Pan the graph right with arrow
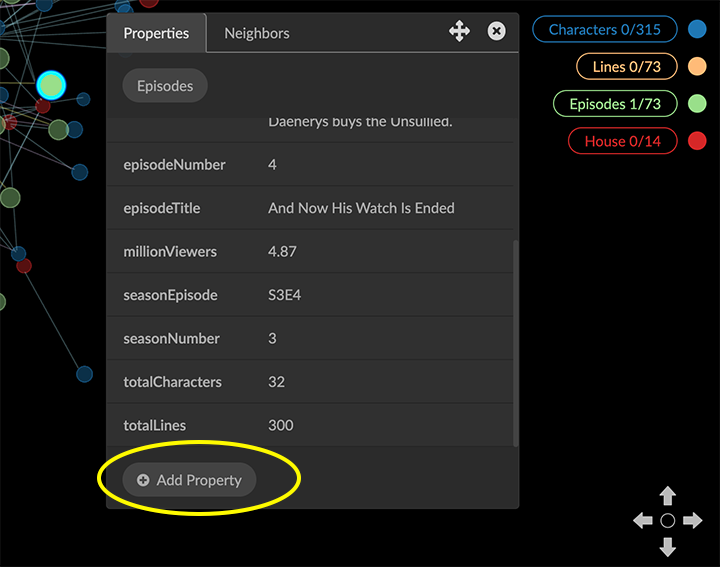The height and width of the screenshot is (567, 720). [x=693, y=521]
